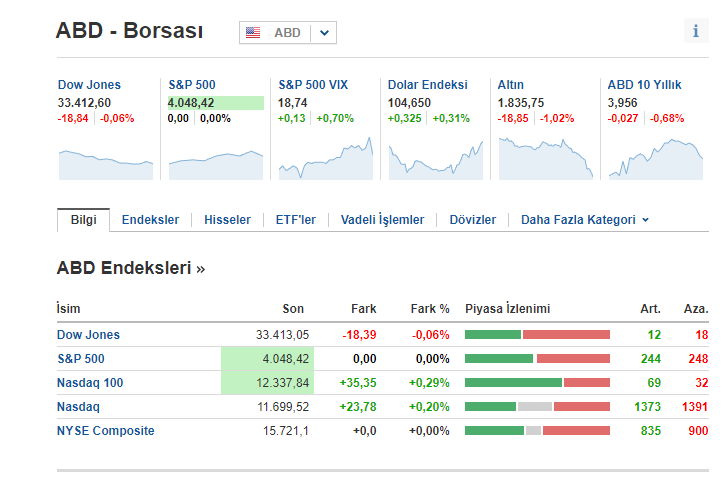Select the ETF'ler tab
The image size is (722, 488).
[295, 220]
